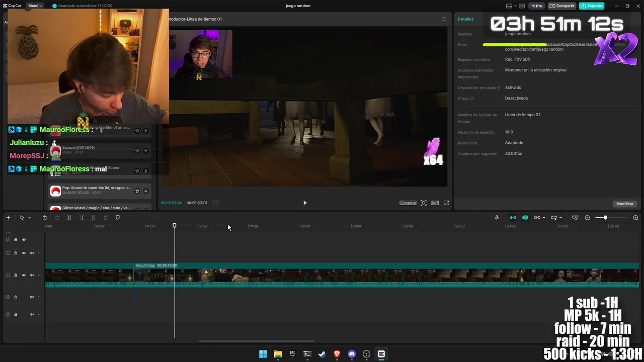
Task: Mute the second video track
Action: 32,253
